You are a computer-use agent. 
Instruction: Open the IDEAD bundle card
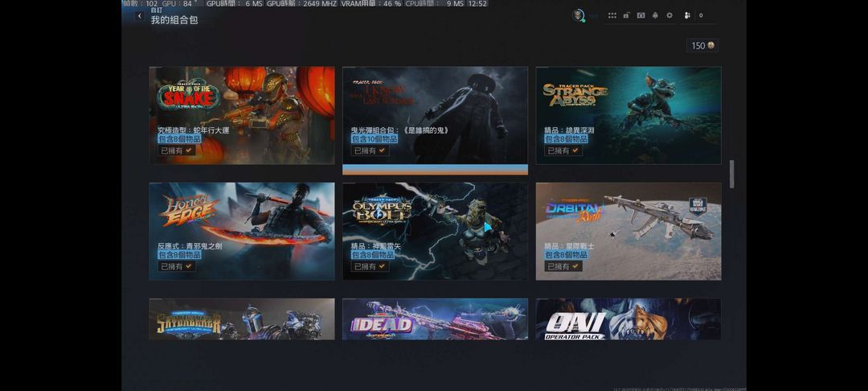[x=435, y=319]
